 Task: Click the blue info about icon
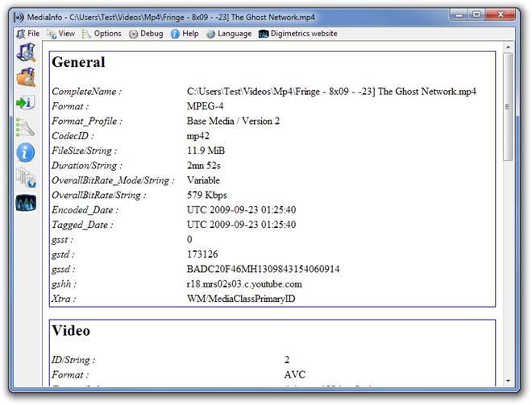[x=26, y=152]
